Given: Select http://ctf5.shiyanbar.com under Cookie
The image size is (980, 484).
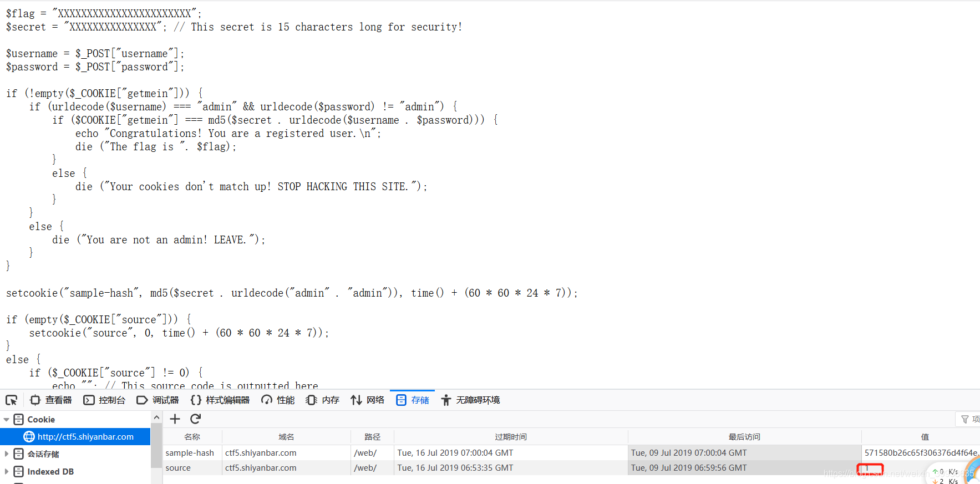Looking at the screenshot, I should (x=85, y=437).
